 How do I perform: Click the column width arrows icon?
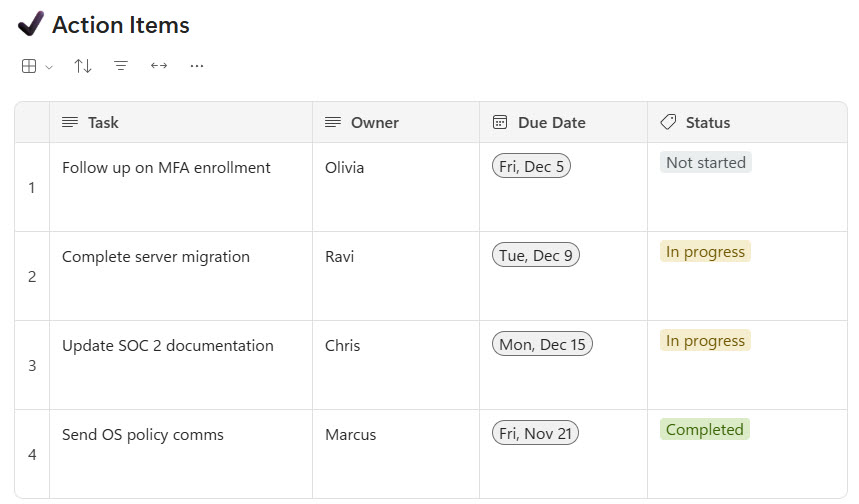point(159,66)
